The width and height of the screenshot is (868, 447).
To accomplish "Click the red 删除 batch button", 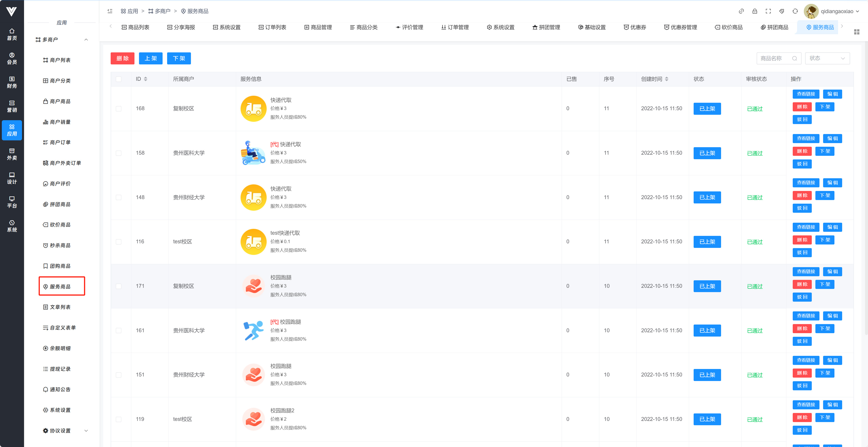I will click(122, 58).
